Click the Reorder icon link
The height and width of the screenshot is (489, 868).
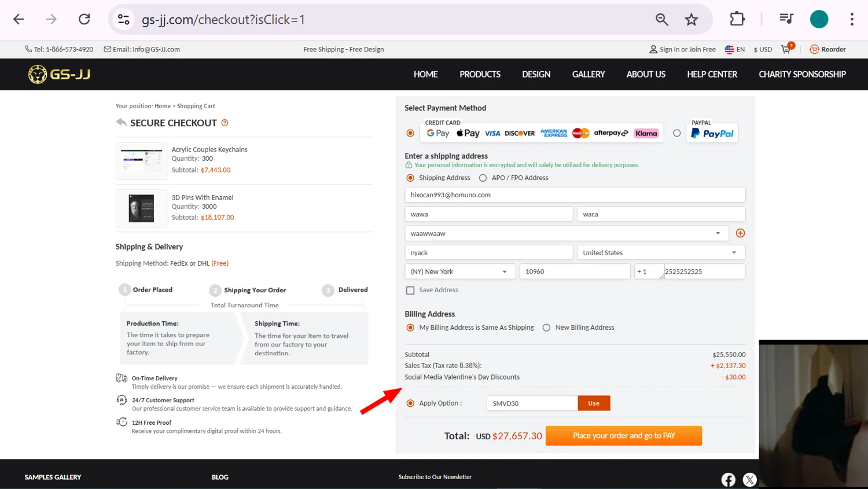(827, 49)
